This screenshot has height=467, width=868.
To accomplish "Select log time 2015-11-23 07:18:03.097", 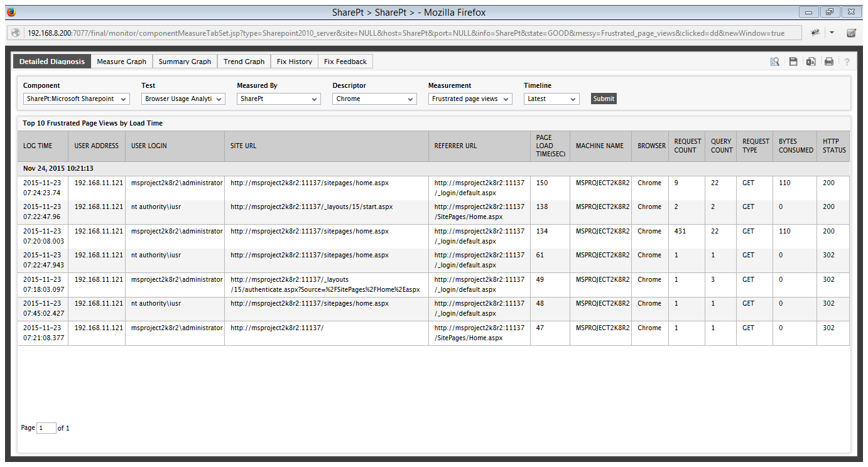I will (43, 285).
